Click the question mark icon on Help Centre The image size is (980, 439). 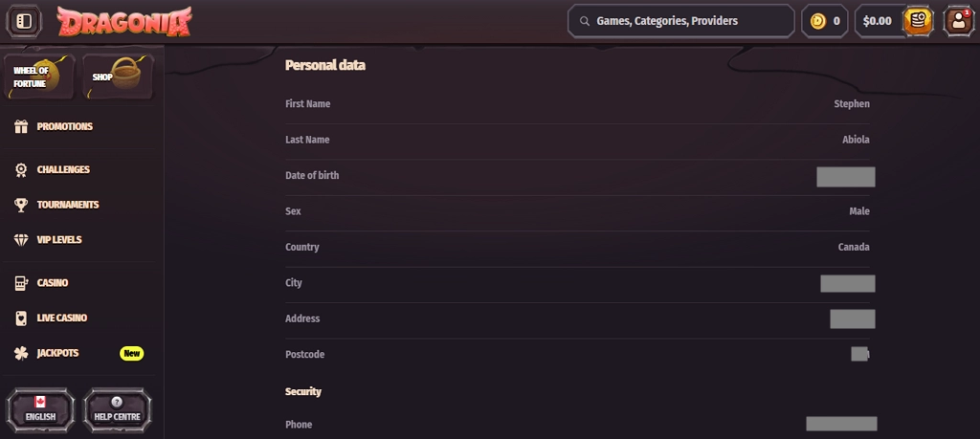coord(117,402)
